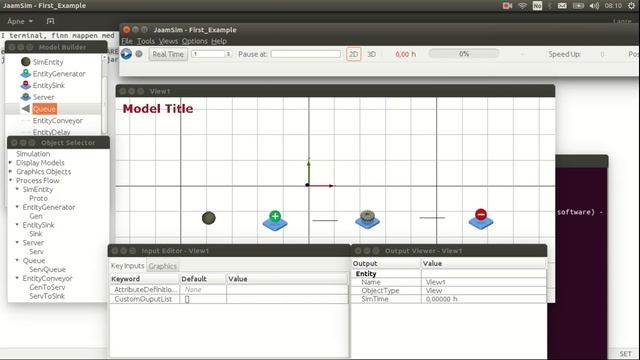The width and height of the screenshot is (640, 360).
Task: Click the Name value View1 in Output Viewer
Action: (x=436, y=282)
